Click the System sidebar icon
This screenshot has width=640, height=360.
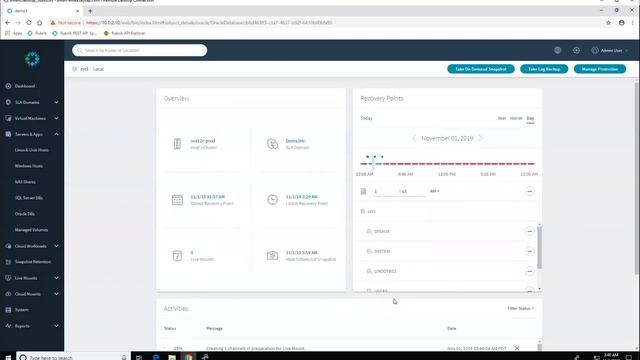click(8, 310)
